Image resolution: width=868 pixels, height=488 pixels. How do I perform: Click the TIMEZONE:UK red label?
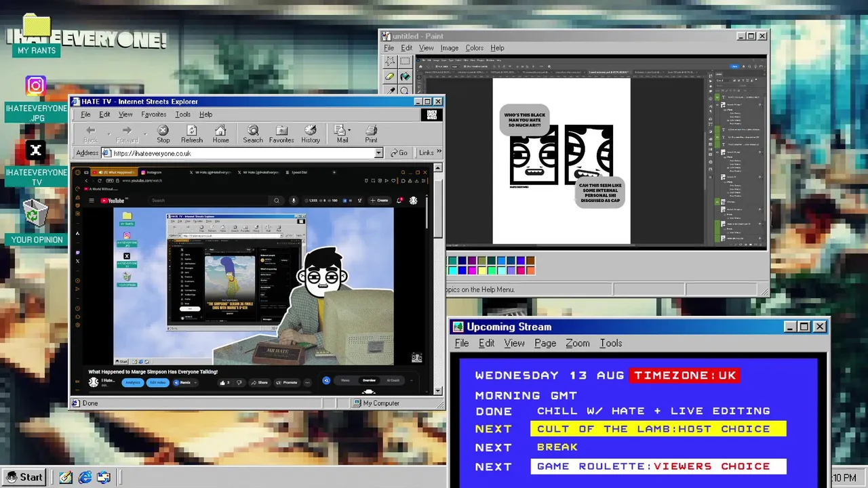[685, 375]
